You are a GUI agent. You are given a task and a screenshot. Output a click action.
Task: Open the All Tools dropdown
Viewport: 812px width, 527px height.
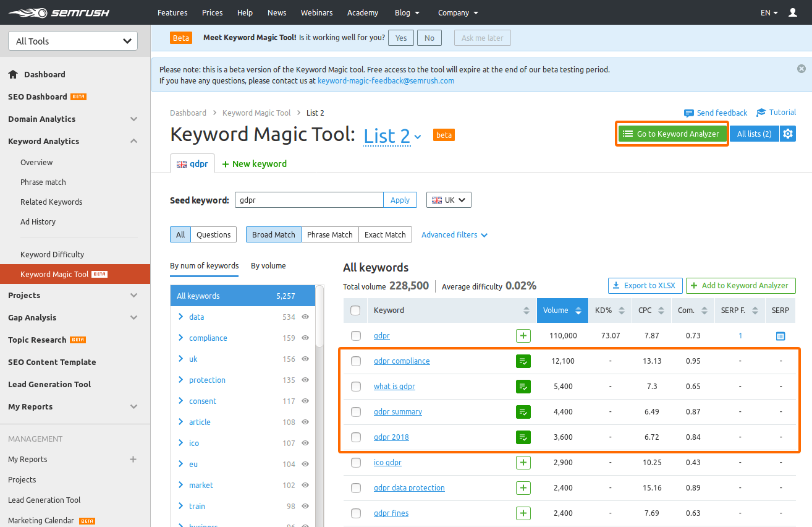(73, 41)
